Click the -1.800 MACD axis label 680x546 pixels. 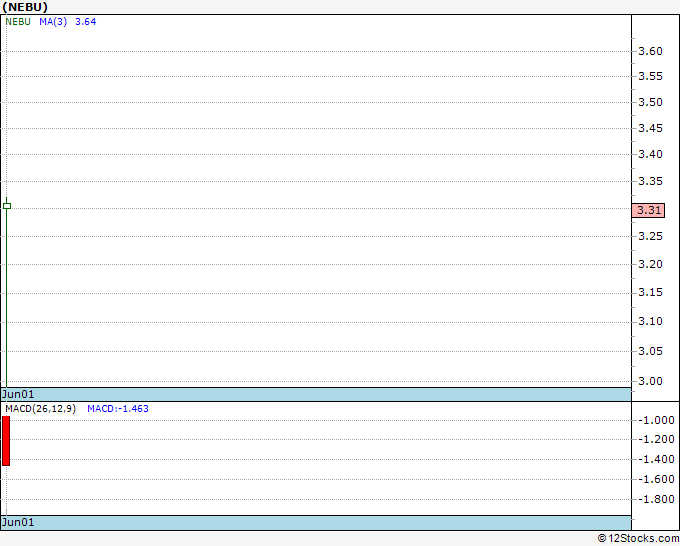click(656, 499)
